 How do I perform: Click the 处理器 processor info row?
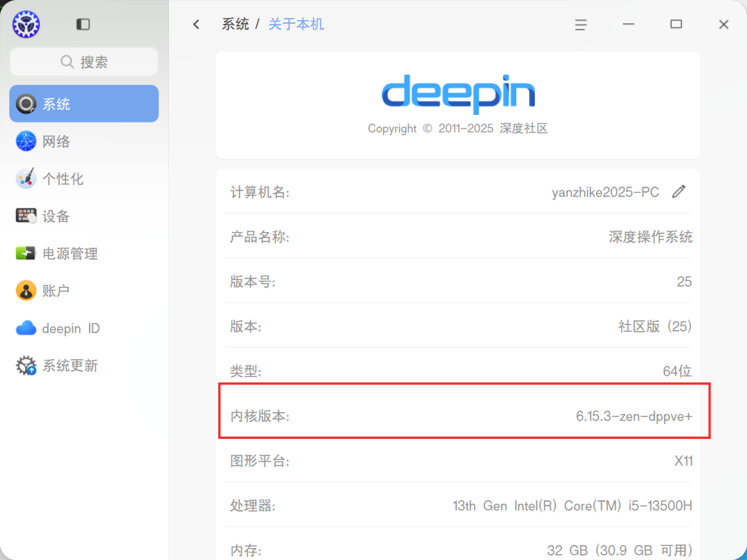459,505
